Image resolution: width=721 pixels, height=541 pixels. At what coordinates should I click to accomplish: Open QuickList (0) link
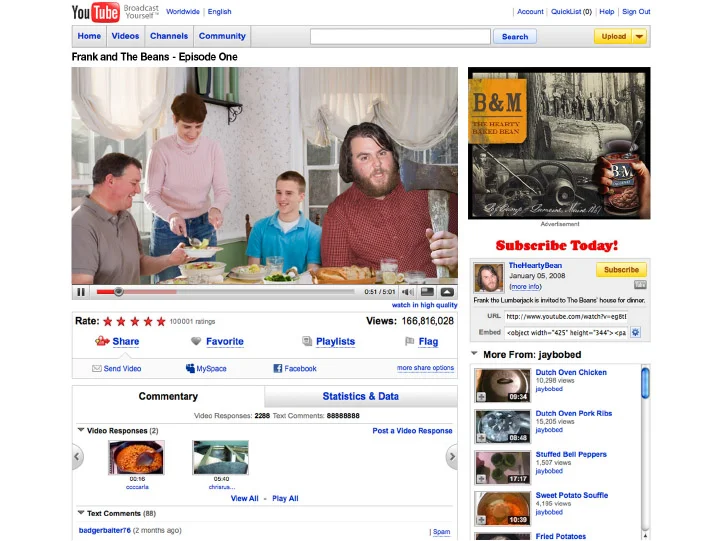click(x=572, y=11)
